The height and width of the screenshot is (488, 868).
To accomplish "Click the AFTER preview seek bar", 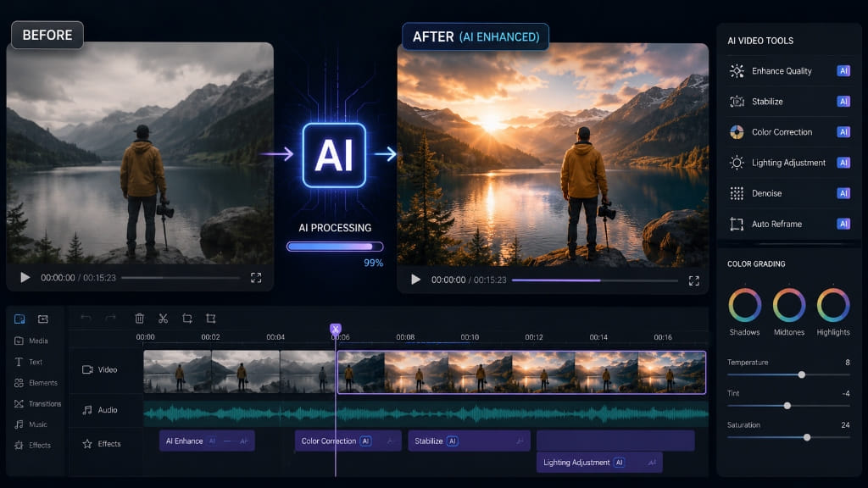I will pos(595,280).
